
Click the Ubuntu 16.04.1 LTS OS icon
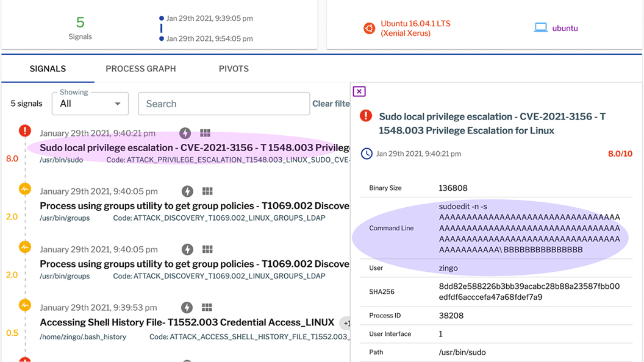(x=368, y=28)
